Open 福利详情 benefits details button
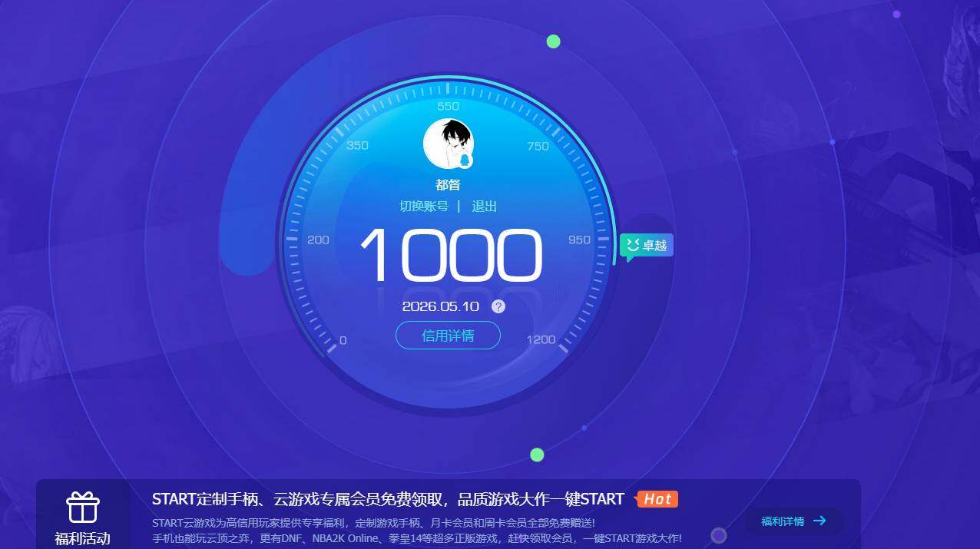This screenshot has height=549, width=980. pyautogui.click(x=794, y=521)
